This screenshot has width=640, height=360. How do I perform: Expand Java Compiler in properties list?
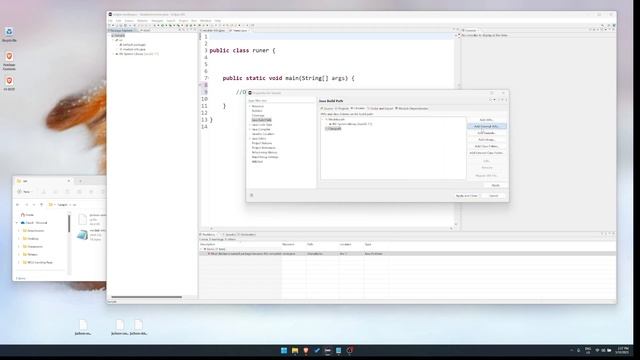tap(250, 129)
